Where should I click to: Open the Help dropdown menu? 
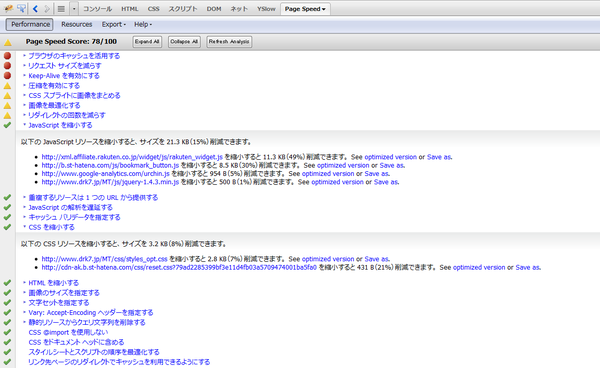pyautogui.click(x=143, y=24)
